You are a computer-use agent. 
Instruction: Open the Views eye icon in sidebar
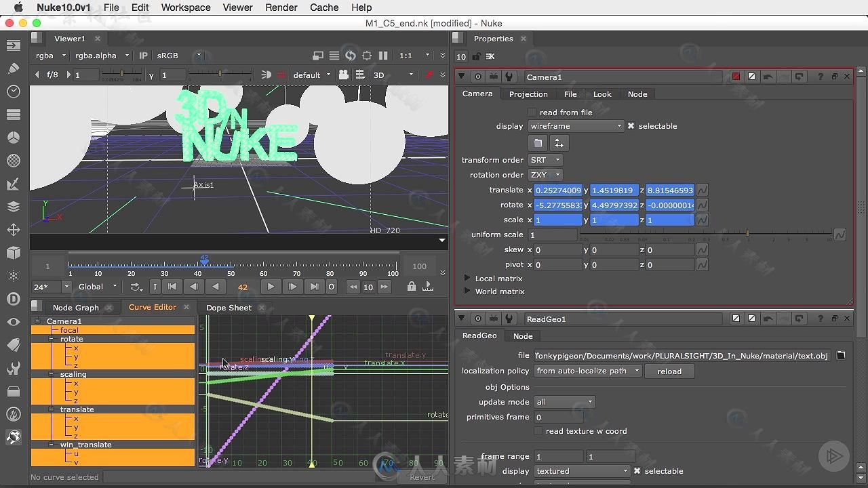tap(13, 322)
